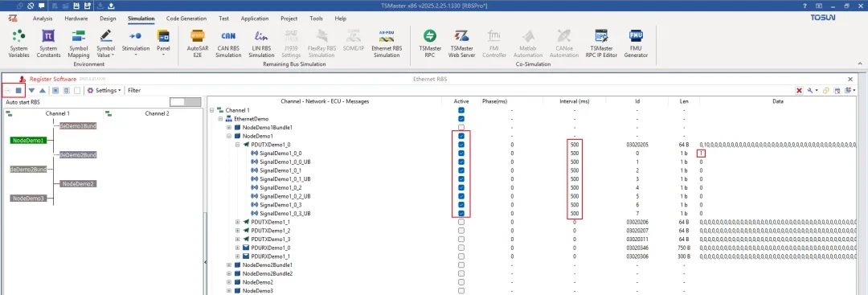Image resolution: width=868 pixels, height=295 pixels.
Task: Click the Interval (ms) column header
Action: tap(574, 101)
